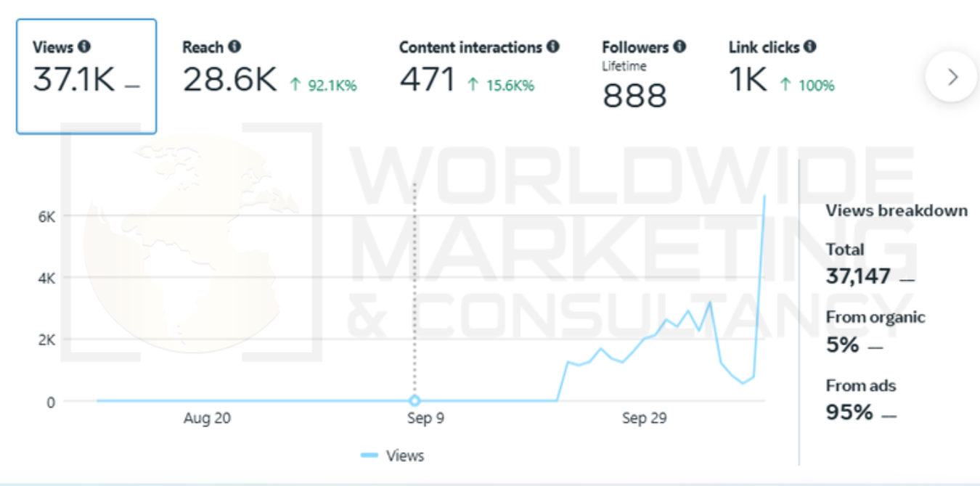Click the info icon beside Reach

click(234, 47)
